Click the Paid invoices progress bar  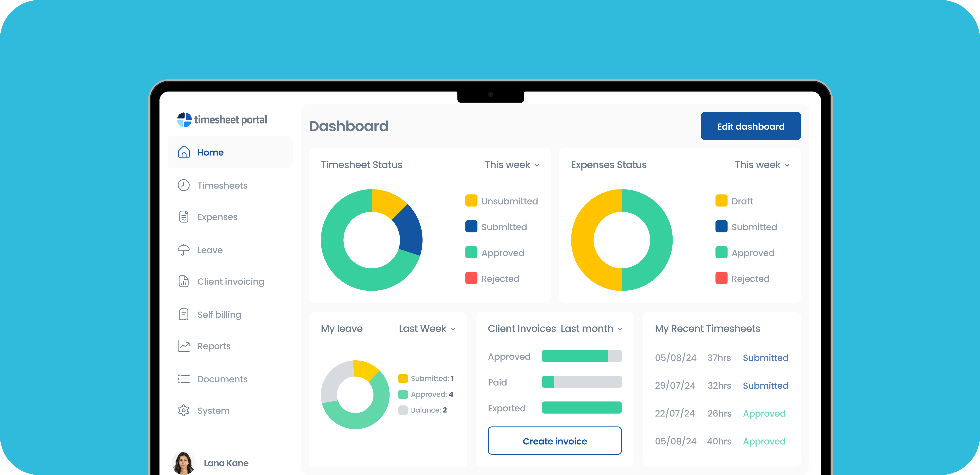coord(582,382)
